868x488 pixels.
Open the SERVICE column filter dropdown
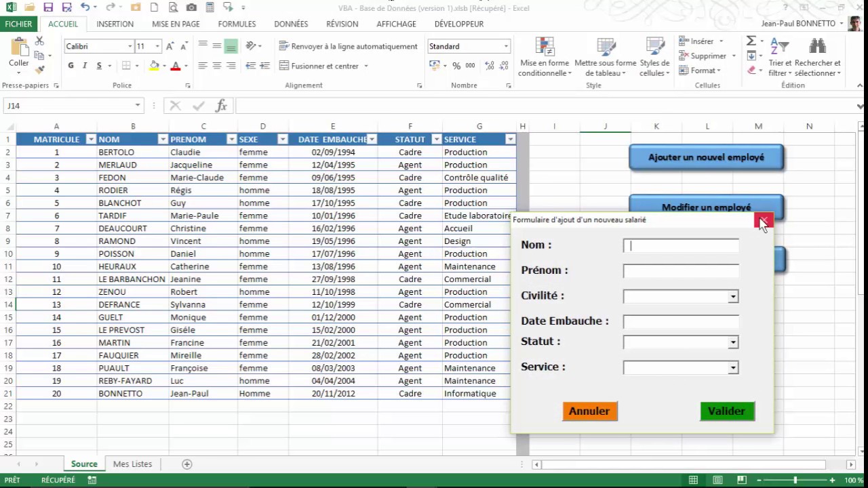(x=510, y=140)
